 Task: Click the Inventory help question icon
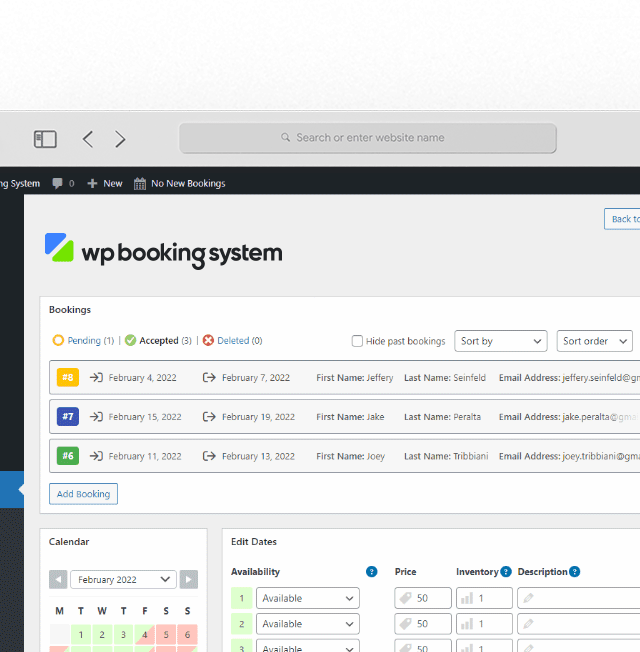tap(506, 572)
